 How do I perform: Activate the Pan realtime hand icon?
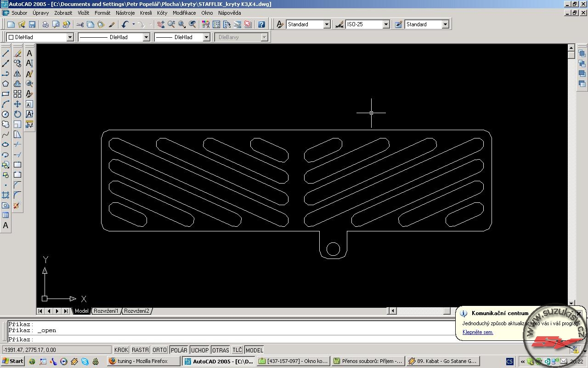(161, 24)
